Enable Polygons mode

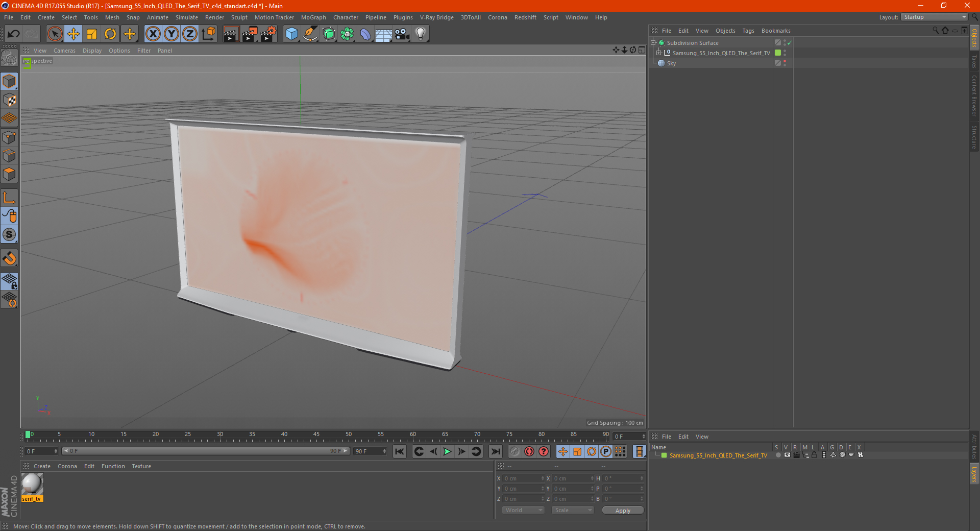[x=9, y=174]
